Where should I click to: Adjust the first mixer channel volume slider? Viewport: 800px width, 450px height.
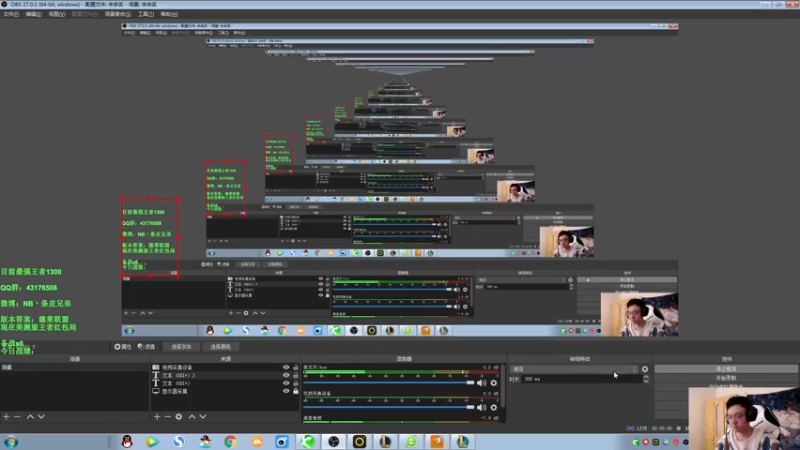click(x=389, y=383)
